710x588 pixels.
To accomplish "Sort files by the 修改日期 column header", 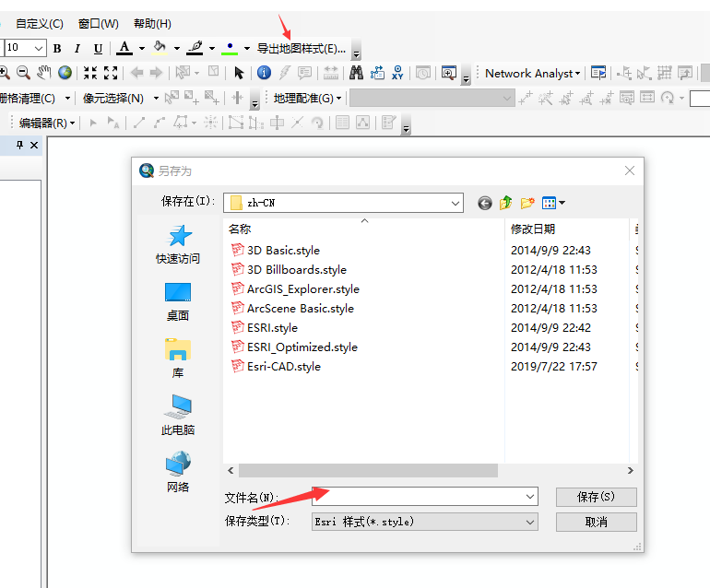I will (x=567, y=229).
